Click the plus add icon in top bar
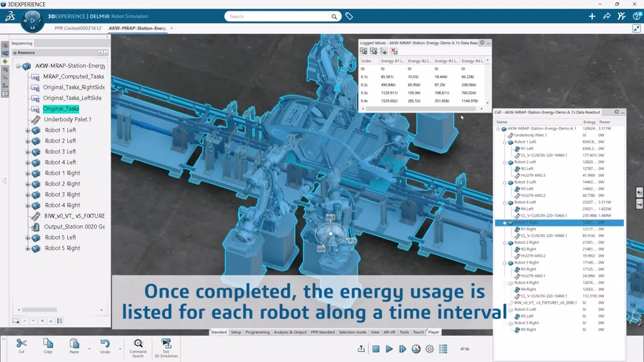Viewport: 644px width, 362px height. pyautogui.click(x=592, y=16)
